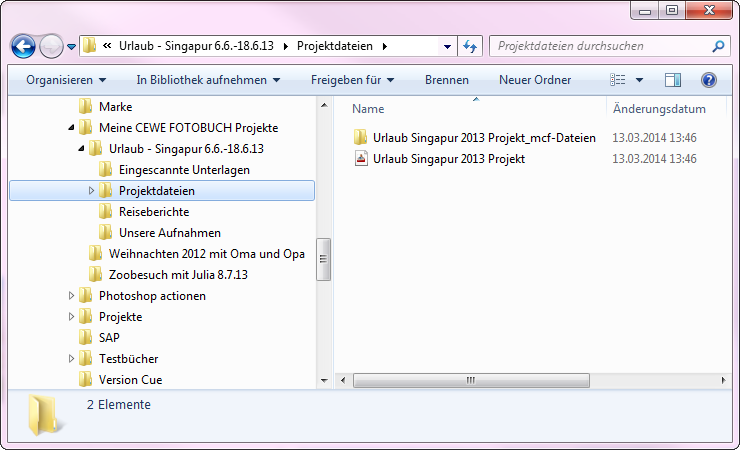Click folder icon beside 'Version Cue'
740x450 pixels.
pyautogui.click(x=85, y=379)
